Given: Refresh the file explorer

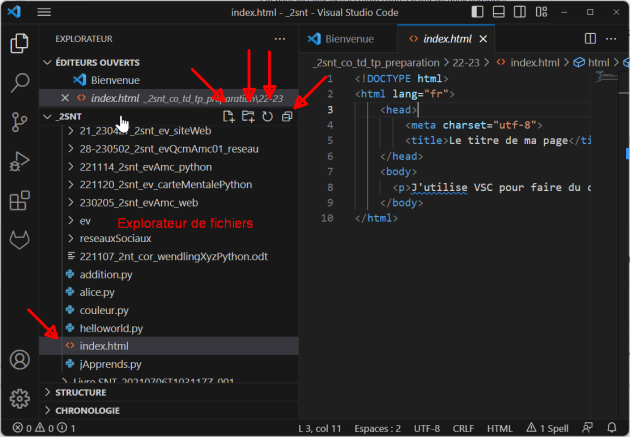Looking at the screenshot, I should tap(267, 117).
